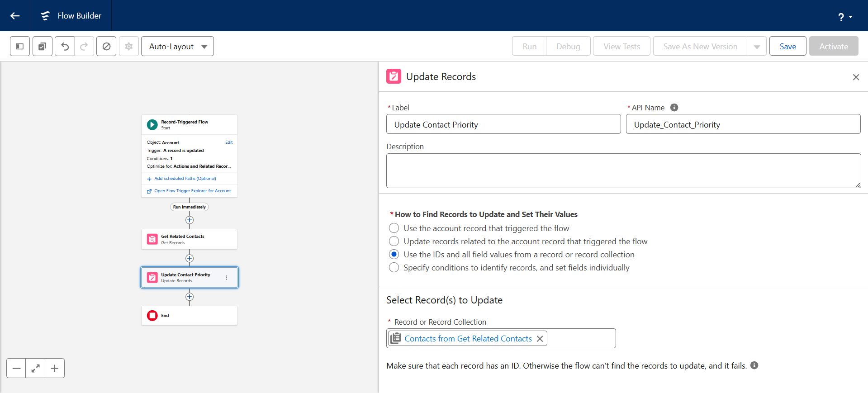Save the flow
Image resolution: width=868 pixels, height=393 pixels.
point(787,46)
